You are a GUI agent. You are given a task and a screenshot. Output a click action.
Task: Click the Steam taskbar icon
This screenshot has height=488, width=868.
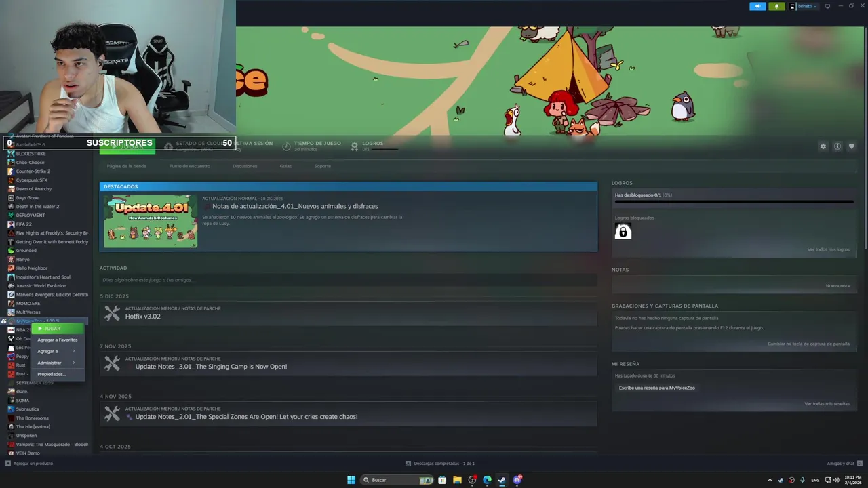(502, 480)
